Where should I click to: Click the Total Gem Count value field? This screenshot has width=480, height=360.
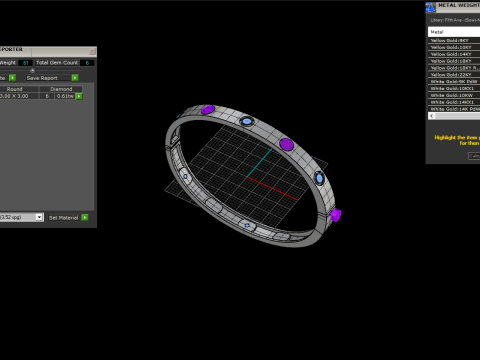[x=87, y=63]
